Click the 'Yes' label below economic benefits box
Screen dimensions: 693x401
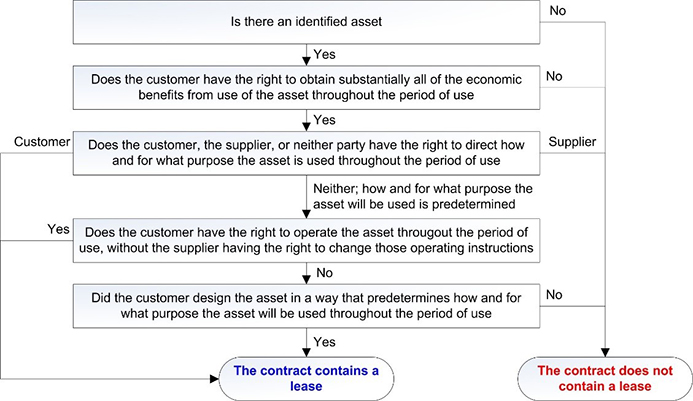tap(324, 120)
